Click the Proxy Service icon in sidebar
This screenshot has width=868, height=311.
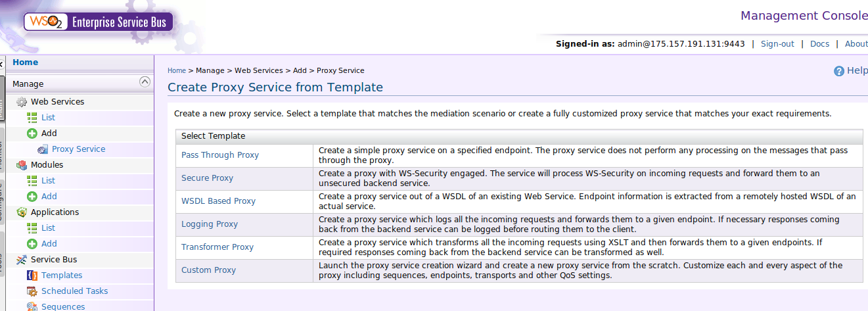[x=43, y=149]
